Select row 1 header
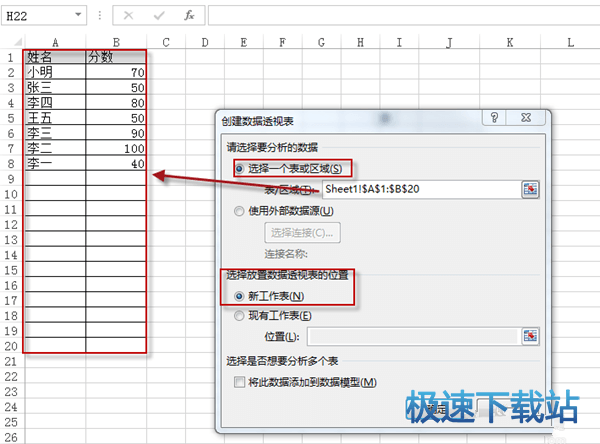600x444 pixels. [x=11, y=57]
